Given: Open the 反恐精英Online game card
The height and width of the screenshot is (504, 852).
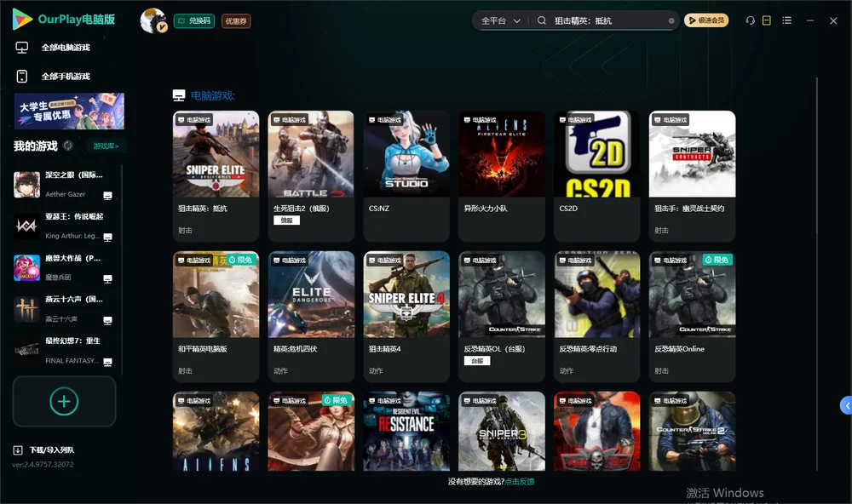Looking at the screenshot, I should click(692, 317).
